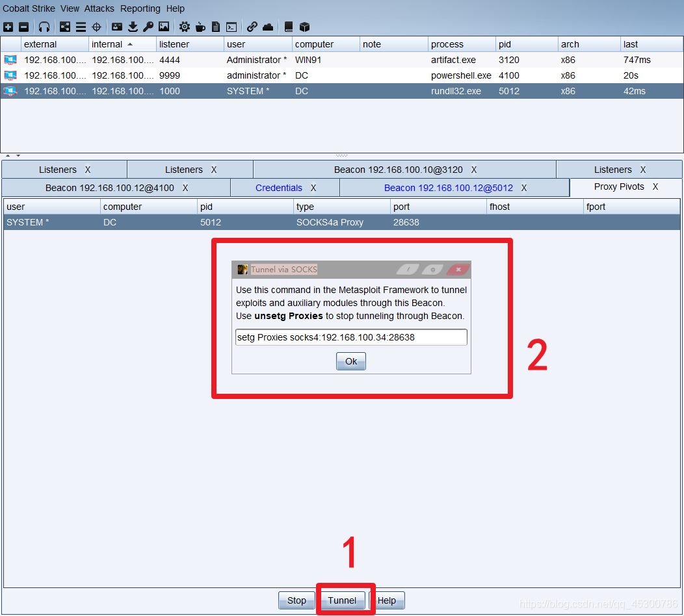Click the Tunnel via SOCKS dialog title icon
This screenshot has height=616, width=684.
pyautogui.click(x=243, y=270)
